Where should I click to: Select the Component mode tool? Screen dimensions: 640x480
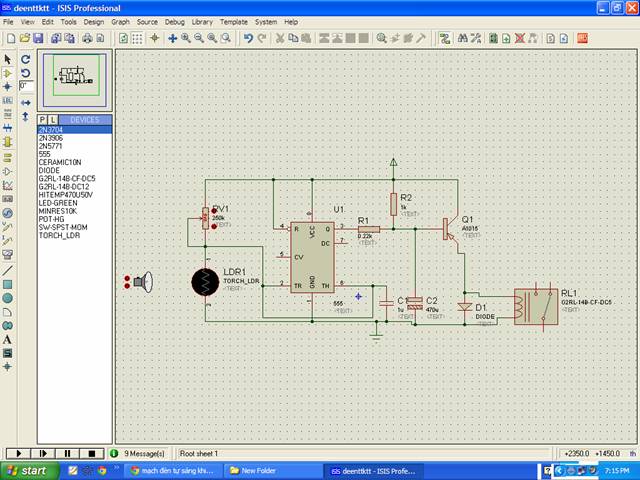click(8, 73)
